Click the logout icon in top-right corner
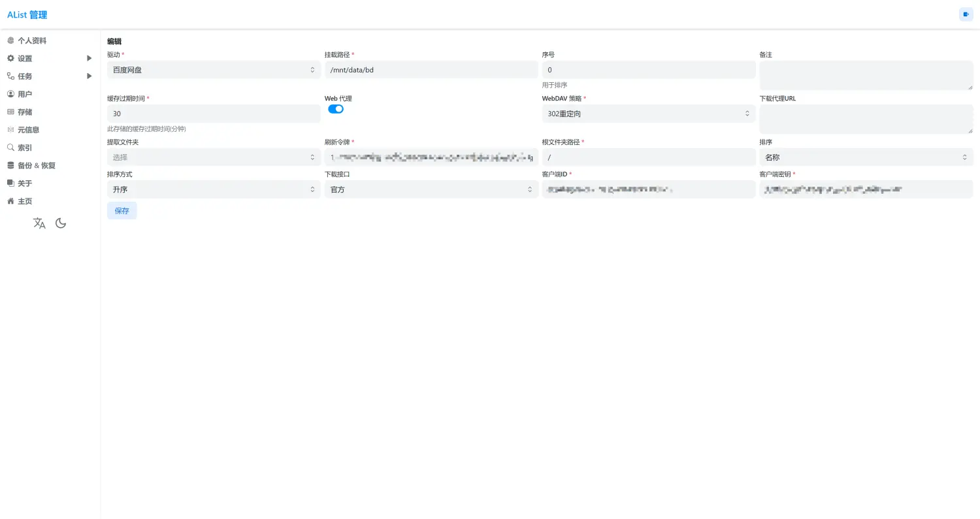This screenshot has height=519, width=980. pyautogui.click(x=966, y=14)
